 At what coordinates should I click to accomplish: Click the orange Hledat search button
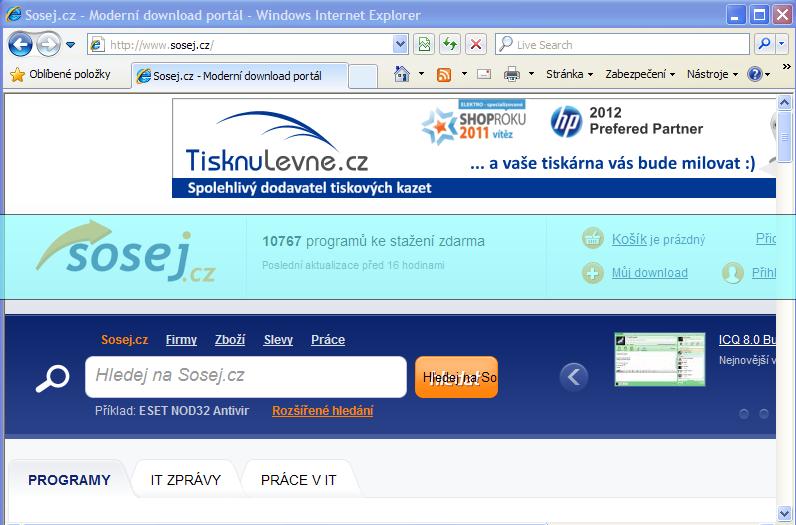pyautogui.click(x=456, y=377)
